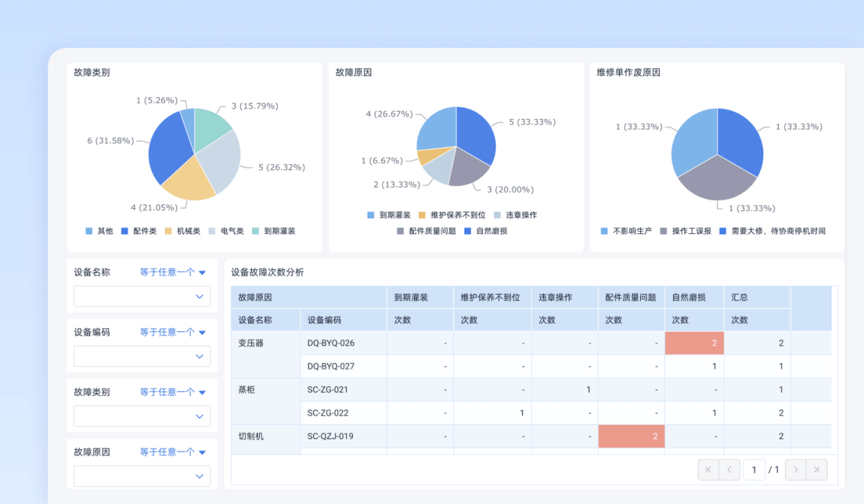Change 故障类别 filter condition 等于任意一个
This screenshot has width=864, height=504.
(x=173, y=392)
